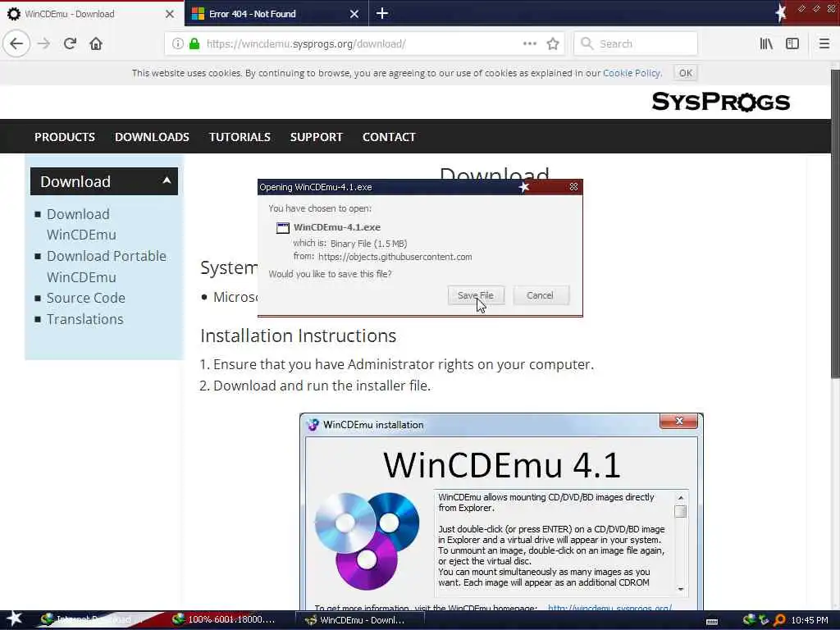Close the Error 404 - Not Found tab
This screenshot has width=840, height=630.
354,14
